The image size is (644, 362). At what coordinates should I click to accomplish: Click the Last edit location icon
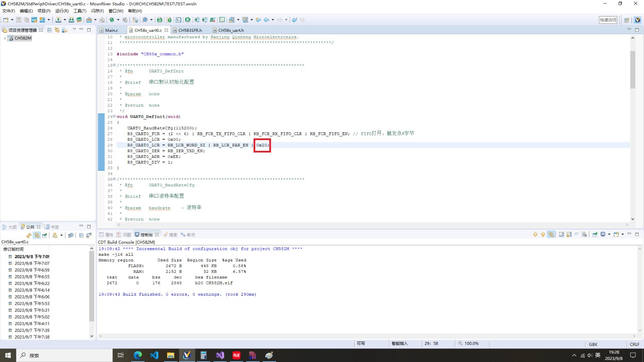click(258, 20)
